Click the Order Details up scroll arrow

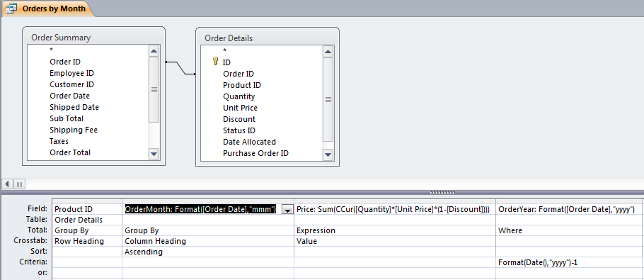coord(328,52)
